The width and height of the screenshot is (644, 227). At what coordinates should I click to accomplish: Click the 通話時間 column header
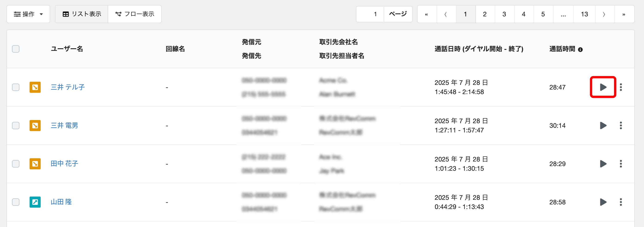click(x=562, y=49)
